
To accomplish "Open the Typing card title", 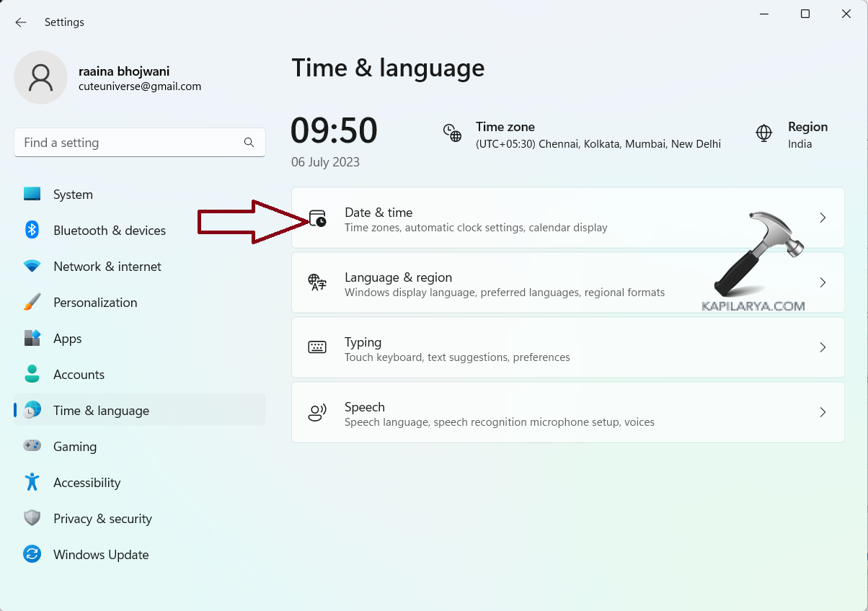I will tap(363, 342).
